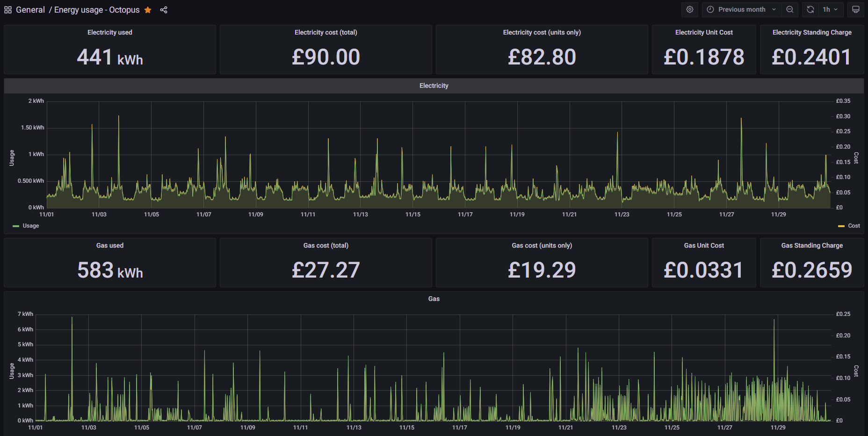Click the Energy usage - Octopus title
The width and height of the screenshot is (868, 436).
[97, 10]
